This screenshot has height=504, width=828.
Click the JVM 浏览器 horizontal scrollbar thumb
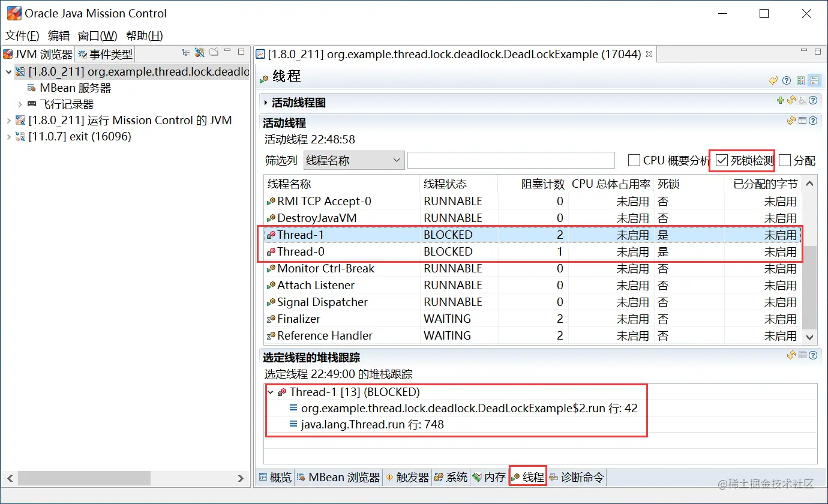83,478
